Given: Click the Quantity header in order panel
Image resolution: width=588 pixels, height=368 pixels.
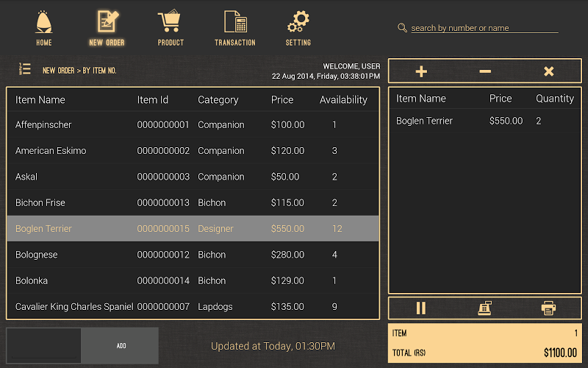Looking at the screenshot, I should pyautogui.click(x=555, y=99).
